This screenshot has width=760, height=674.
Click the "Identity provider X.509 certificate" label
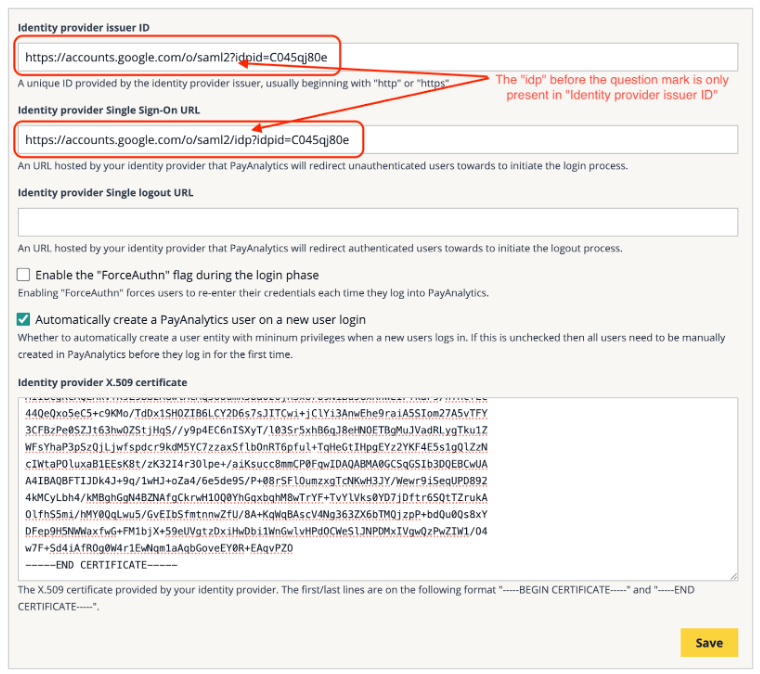pos(102,382)
